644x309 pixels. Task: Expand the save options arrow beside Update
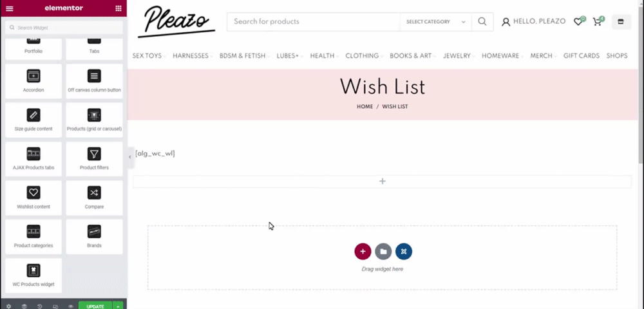coord(118,306)
